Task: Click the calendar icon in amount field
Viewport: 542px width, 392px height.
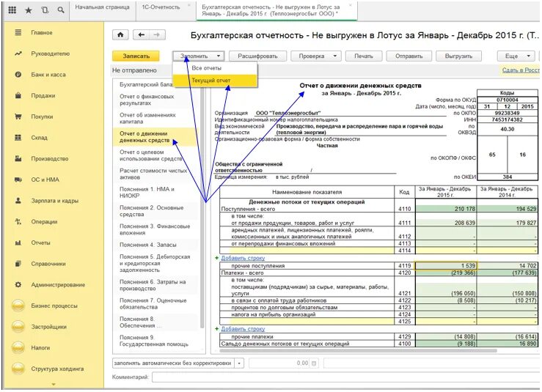Action: point(314,363)
